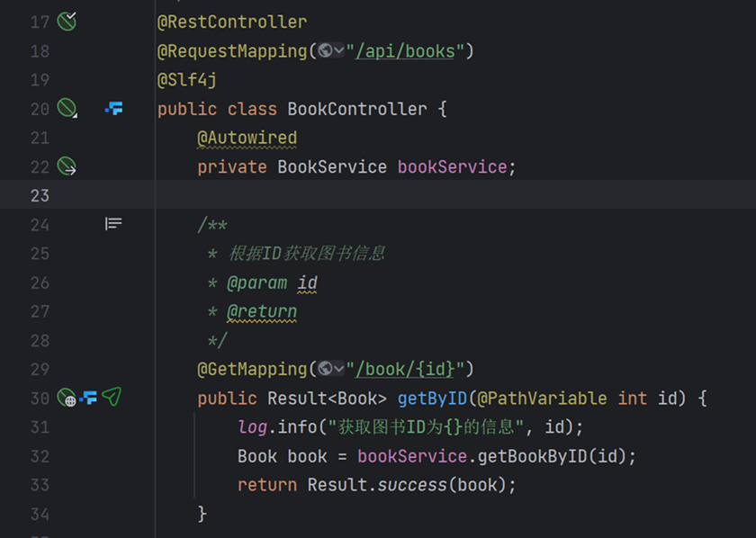Click the "/api/books" URL link
This screenshot has width=756, height=538.
tap(405, 51)
